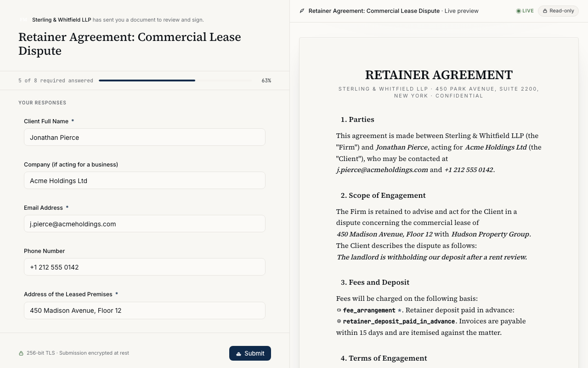Screen dimensions: 588x368
Task: Click the sender avatar next to Sterling & Whitfield LLP
Action: coord(23,20)
